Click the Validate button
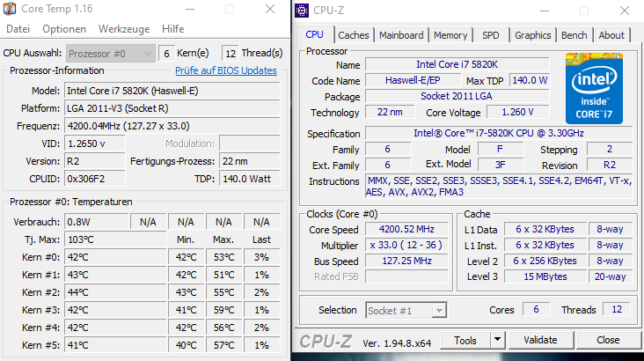Viewport: 644px width, 361px height. [540, 341]
